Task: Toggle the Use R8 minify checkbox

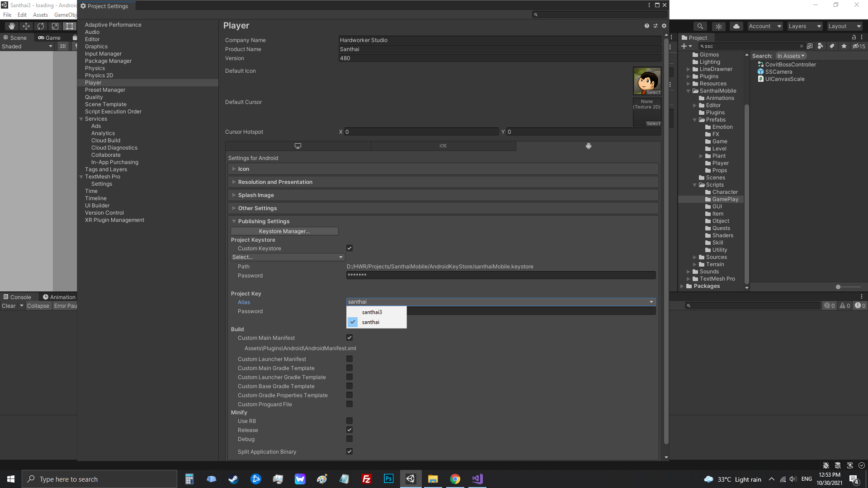Action: 349,421
